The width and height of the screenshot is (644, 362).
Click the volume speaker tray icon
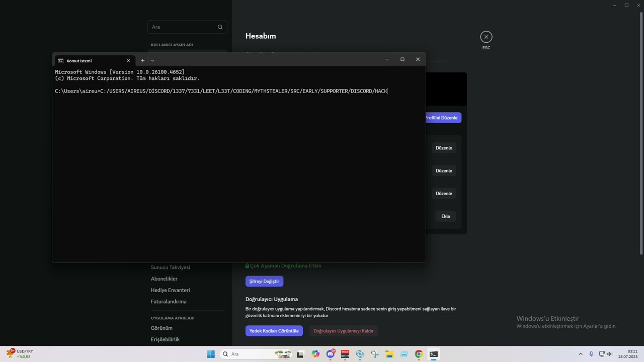click(x=609, y=354)
